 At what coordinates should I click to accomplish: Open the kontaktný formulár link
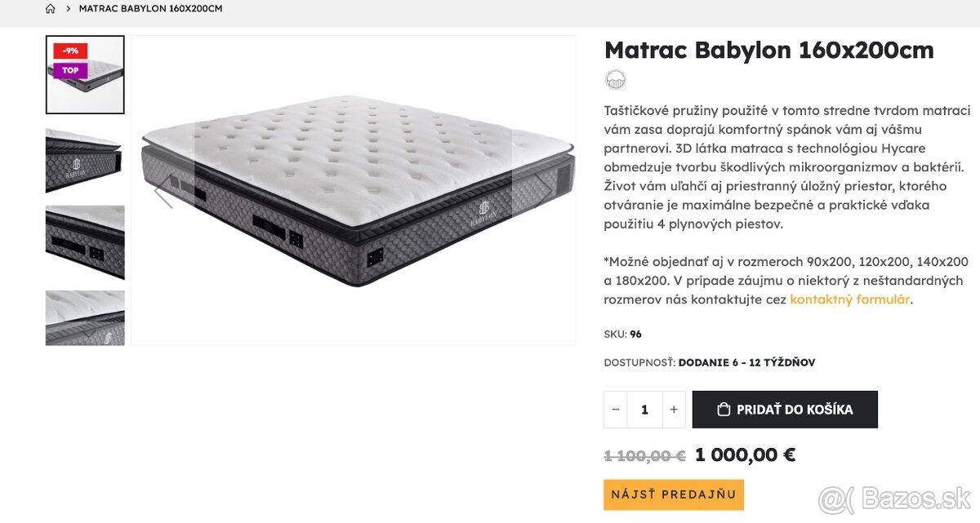point(849,299)
